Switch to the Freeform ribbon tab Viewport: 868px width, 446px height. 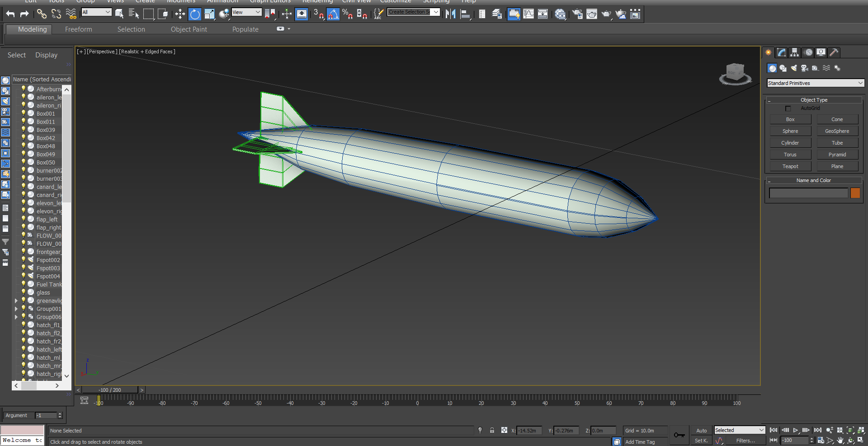pos(79,29)
